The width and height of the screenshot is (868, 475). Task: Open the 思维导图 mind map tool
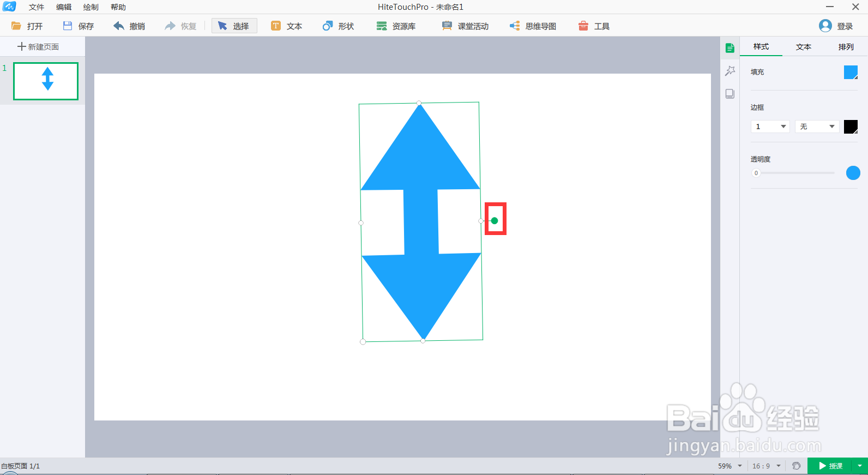pos(533,26)
